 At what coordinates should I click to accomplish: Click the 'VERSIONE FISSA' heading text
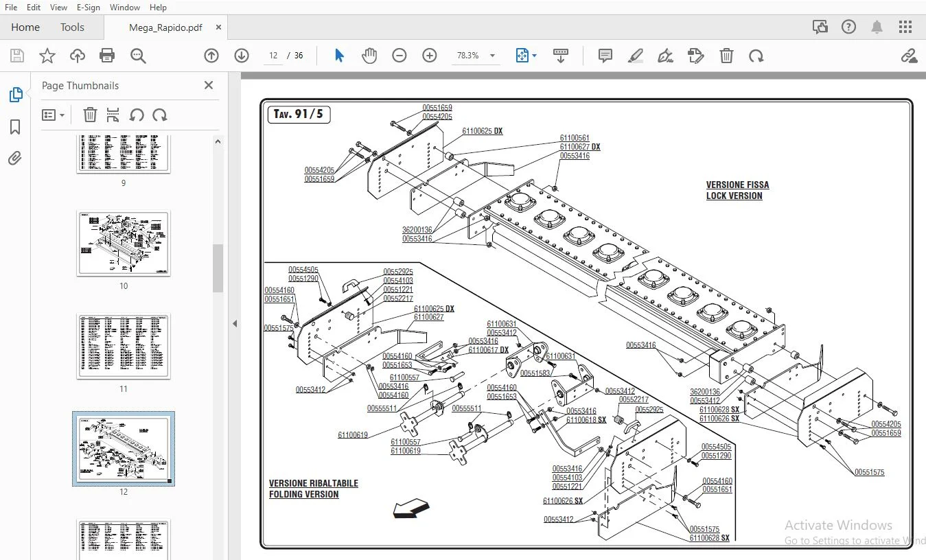pyautogui.click(x=737, y=185)
